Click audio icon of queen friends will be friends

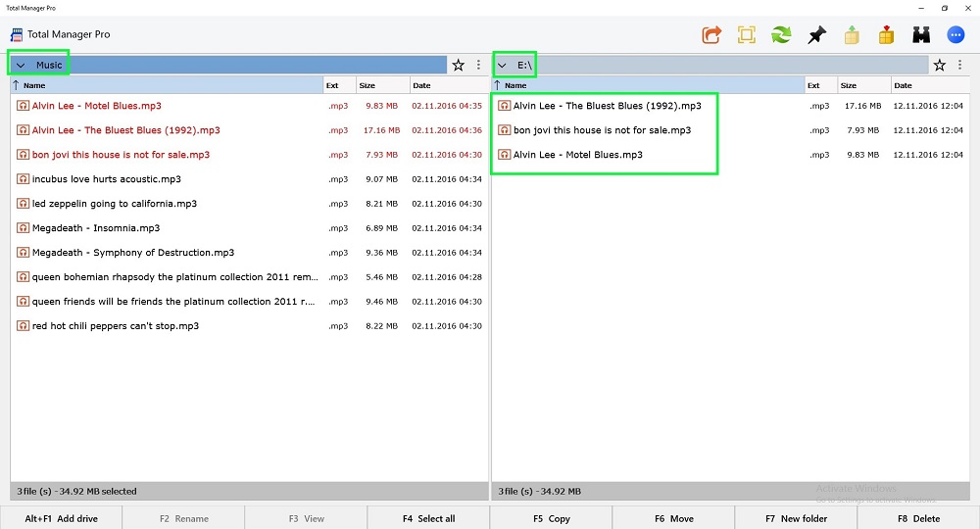pos(23,301)
